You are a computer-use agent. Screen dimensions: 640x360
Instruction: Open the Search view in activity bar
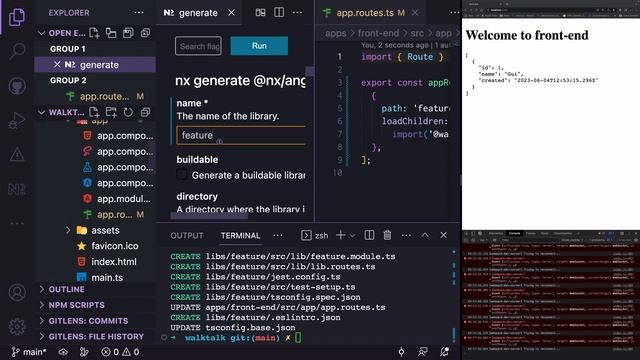17,51
